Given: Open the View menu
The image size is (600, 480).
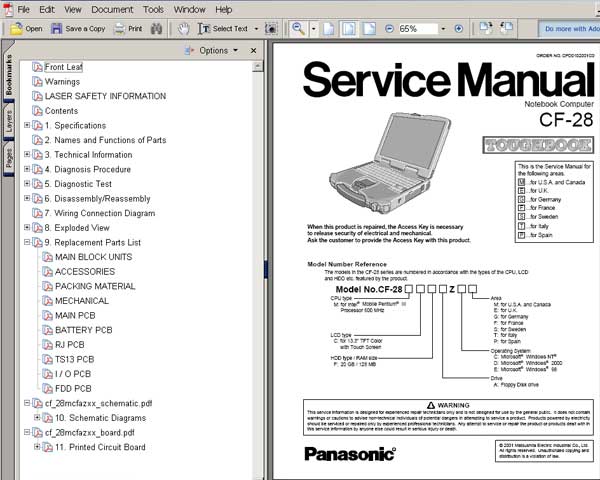Looking at the screenshot, I should 73,10.
